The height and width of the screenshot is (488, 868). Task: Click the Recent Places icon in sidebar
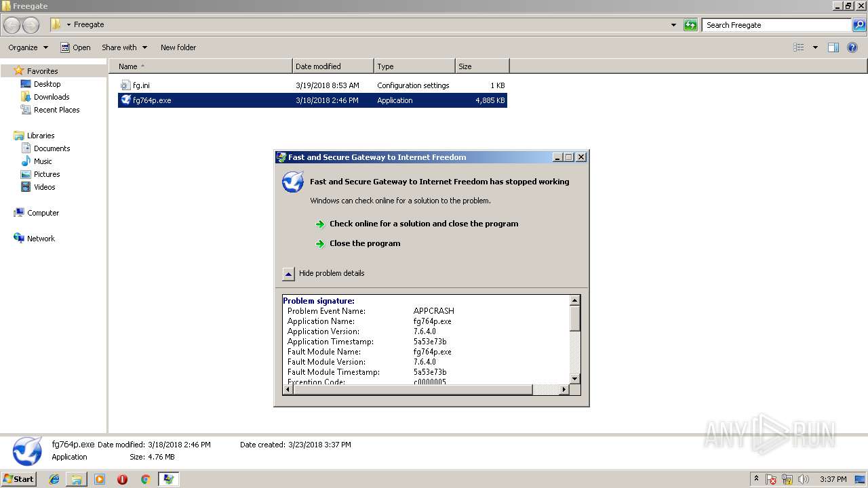coord(26,110)
